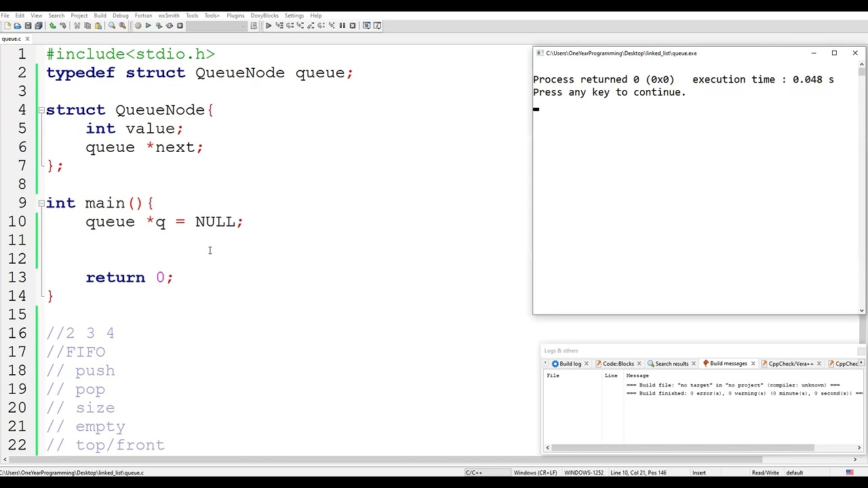Click the Open file folder icon
Viewport: 868px width, 488px height.
[x=18, y=26]
